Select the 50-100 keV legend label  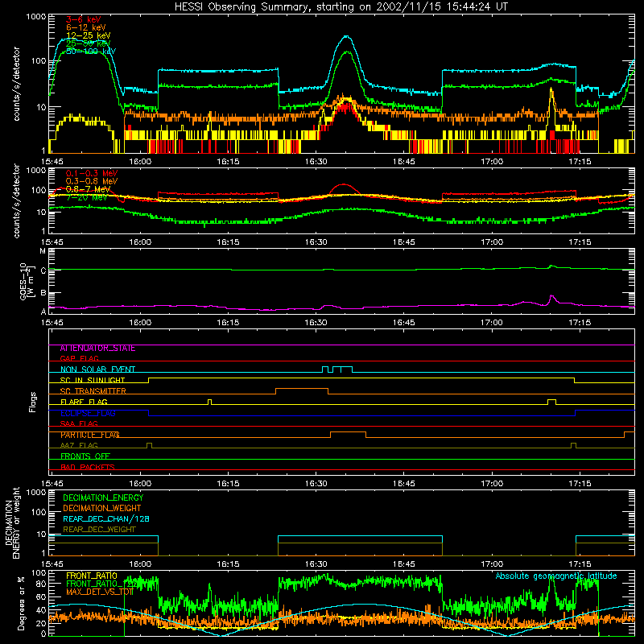point(91,51)
